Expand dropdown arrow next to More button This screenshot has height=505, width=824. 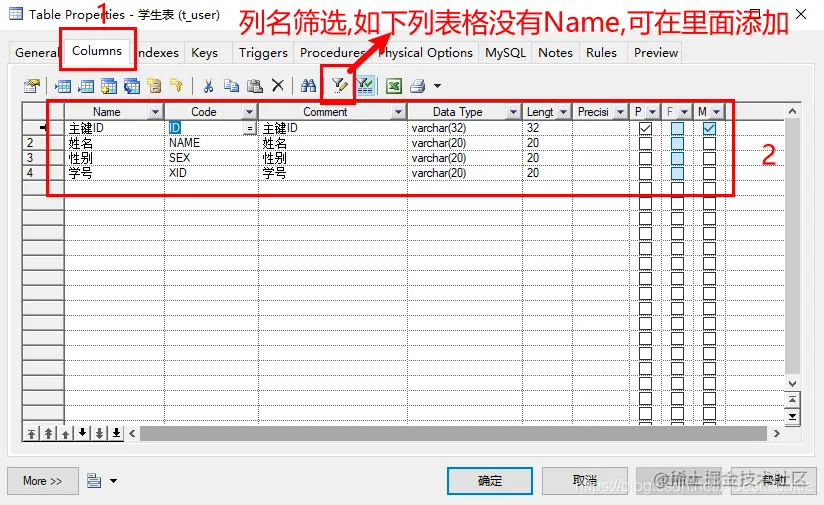click(x=114, y=481)
